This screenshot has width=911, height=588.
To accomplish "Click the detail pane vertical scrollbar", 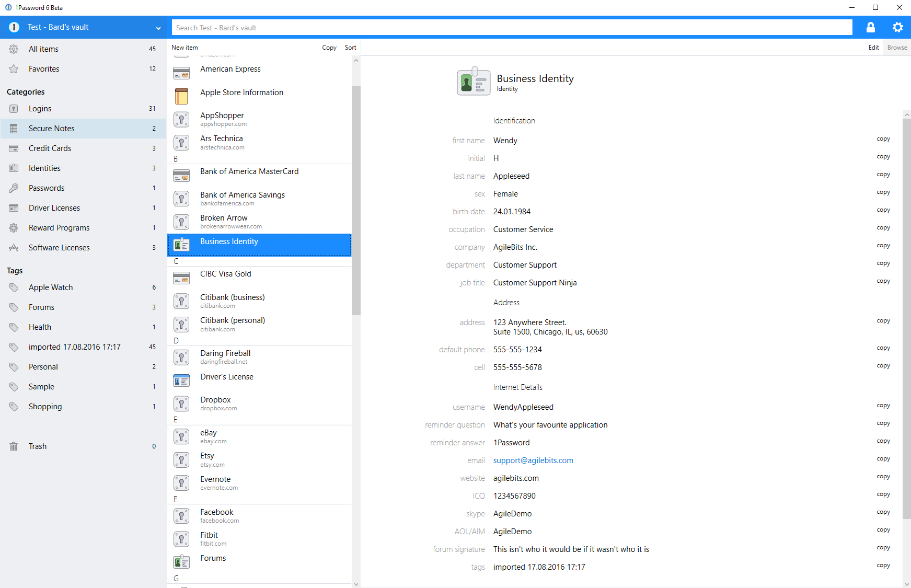I will pyautogui.click(x=907, y=319).
